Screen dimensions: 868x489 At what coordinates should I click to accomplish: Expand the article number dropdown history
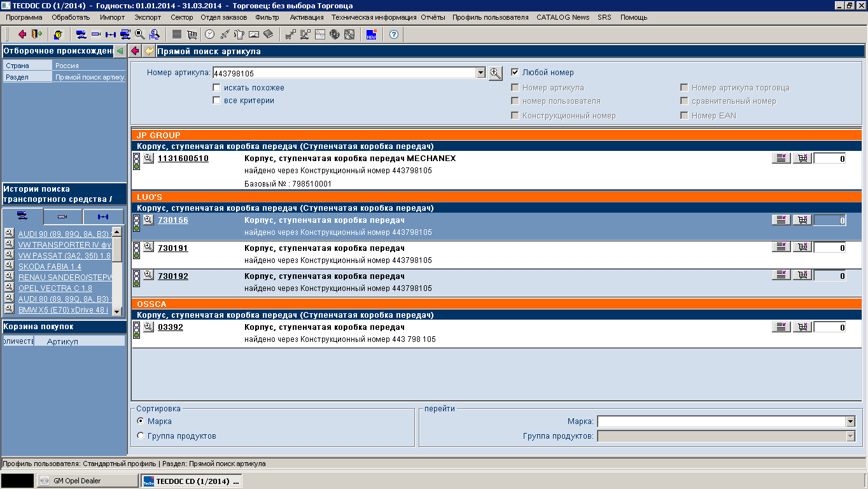click(481, 73)
